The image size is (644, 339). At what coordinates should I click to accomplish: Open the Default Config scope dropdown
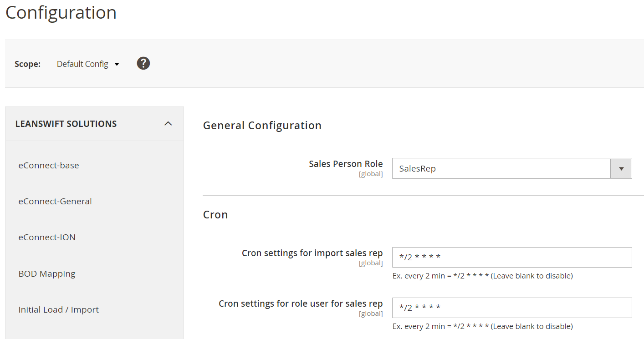pos(87,64)
